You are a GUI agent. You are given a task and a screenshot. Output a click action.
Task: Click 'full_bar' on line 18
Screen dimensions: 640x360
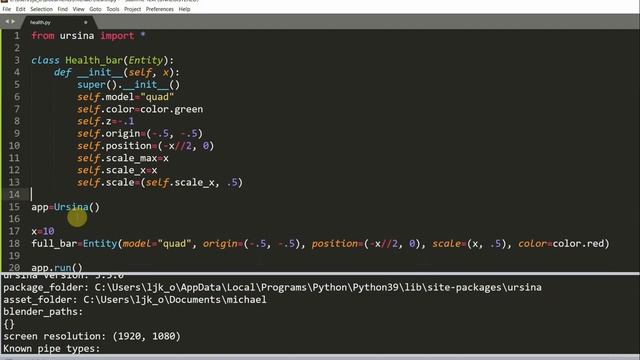(54, 244)
